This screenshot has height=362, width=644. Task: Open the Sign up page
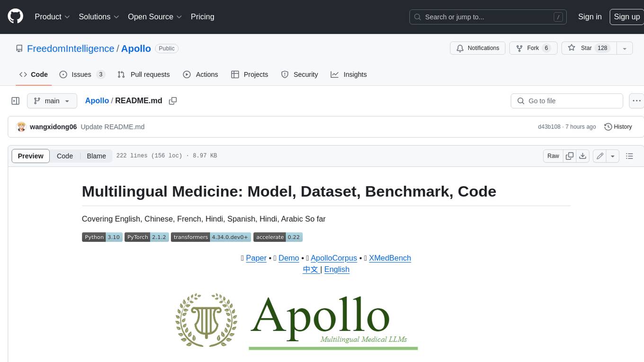pyautogui.click(x=626, y=17)
